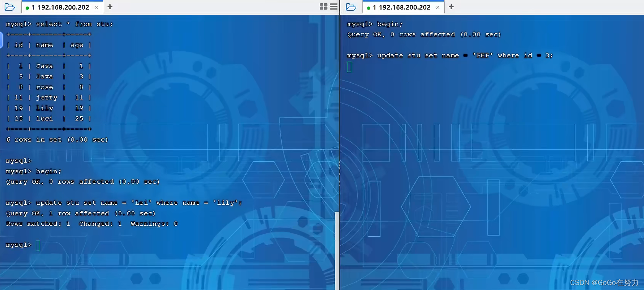Open the tab layout grid icon
644x290 pixels.
click(323, 7)
